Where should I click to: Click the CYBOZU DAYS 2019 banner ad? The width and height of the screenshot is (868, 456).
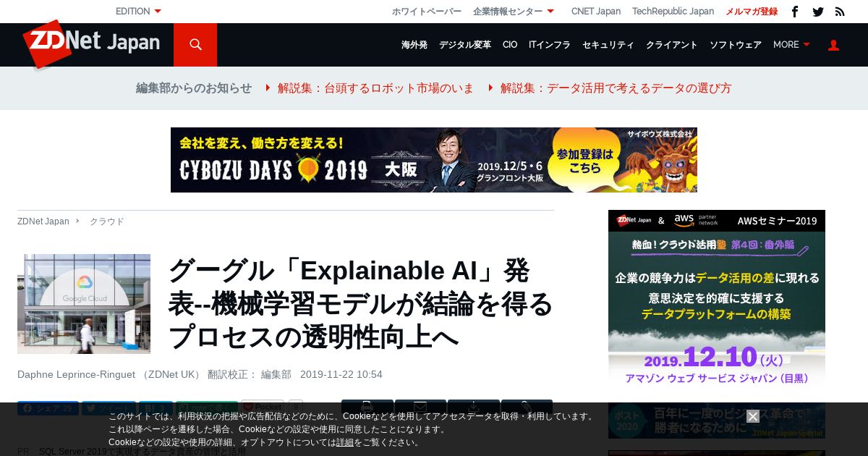(x=434, y=160)
